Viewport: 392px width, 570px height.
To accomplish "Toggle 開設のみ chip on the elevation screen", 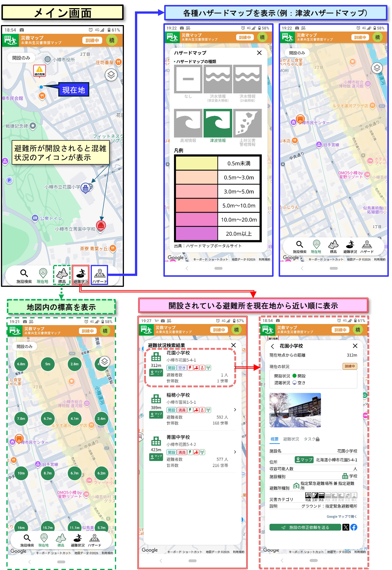I will click(24, 346).
